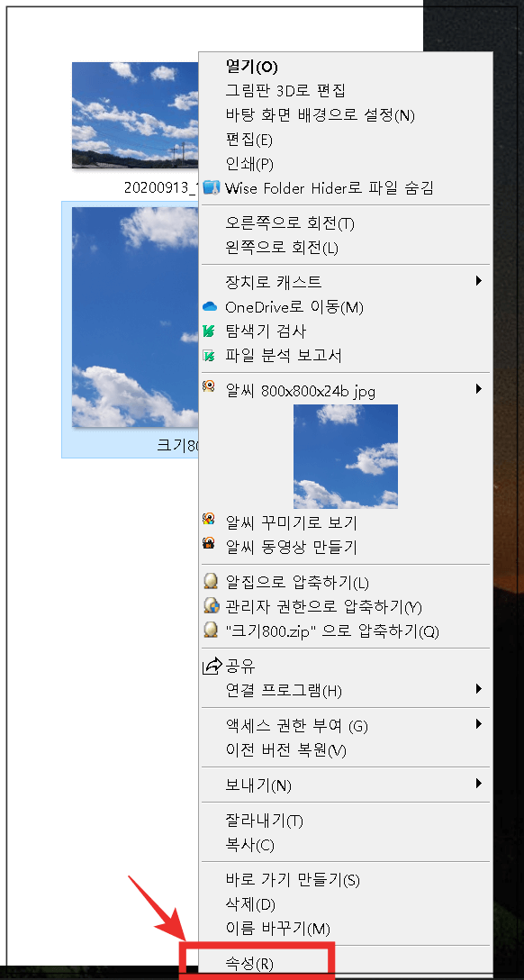Select 바로 가기 만들기(S)

pyautogui.click(x=293, y=881)
